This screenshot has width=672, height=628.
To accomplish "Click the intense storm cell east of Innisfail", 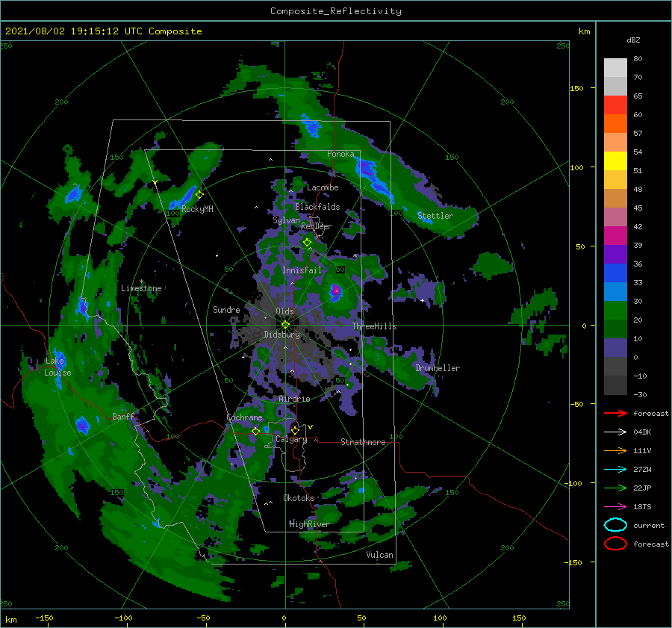I will tap(335, 291).
